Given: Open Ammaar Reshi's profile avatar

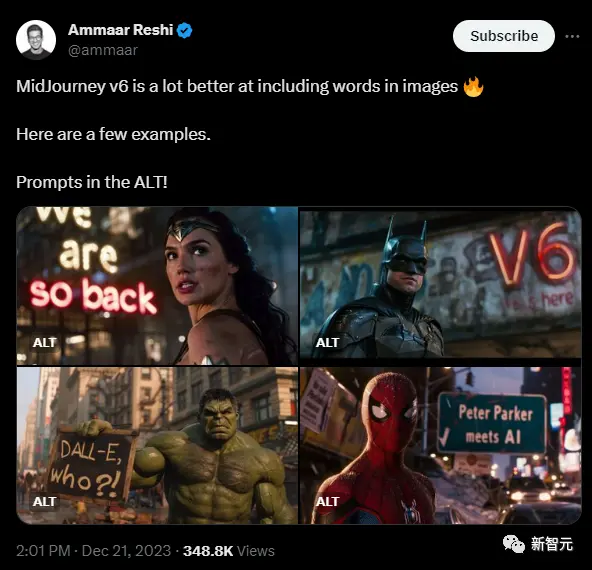Looking at the screenshot, I should click(x=36, y=40).
